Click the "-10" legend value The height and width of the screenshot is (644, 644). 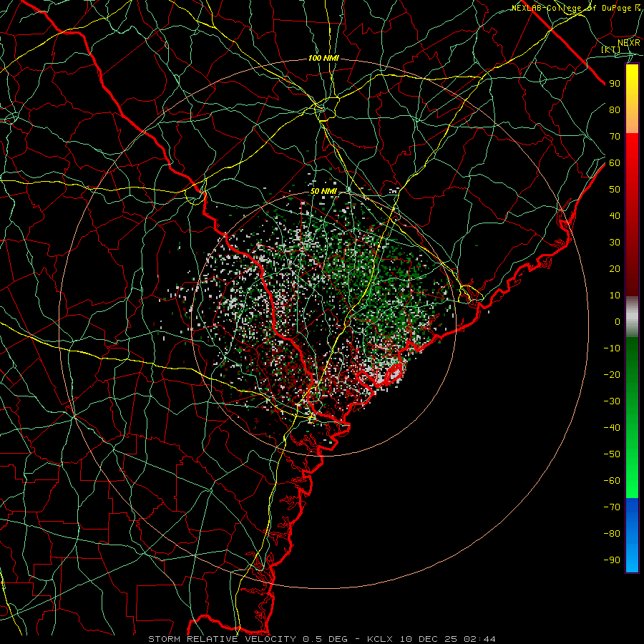click(x=612, y=348)
